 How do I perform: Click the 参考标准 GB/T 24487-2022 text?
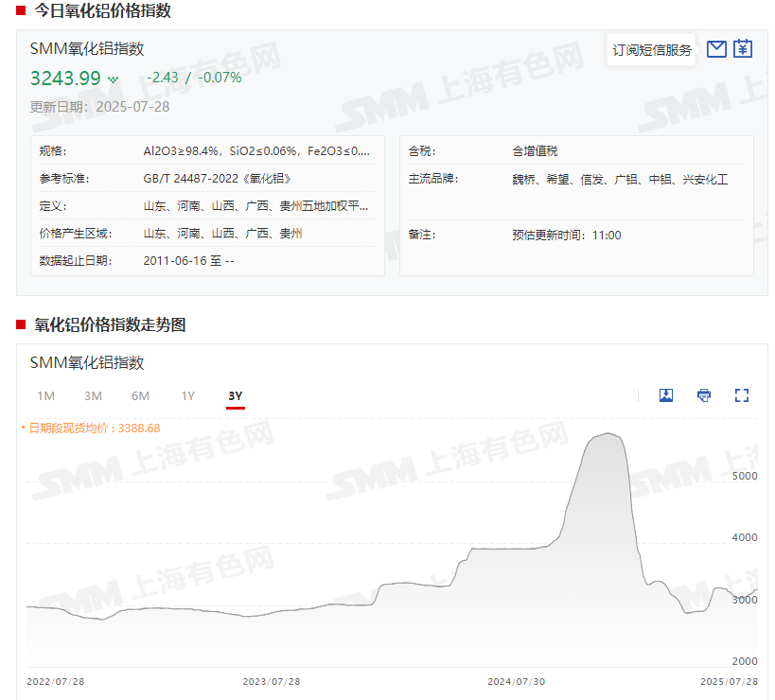point(217,179)
